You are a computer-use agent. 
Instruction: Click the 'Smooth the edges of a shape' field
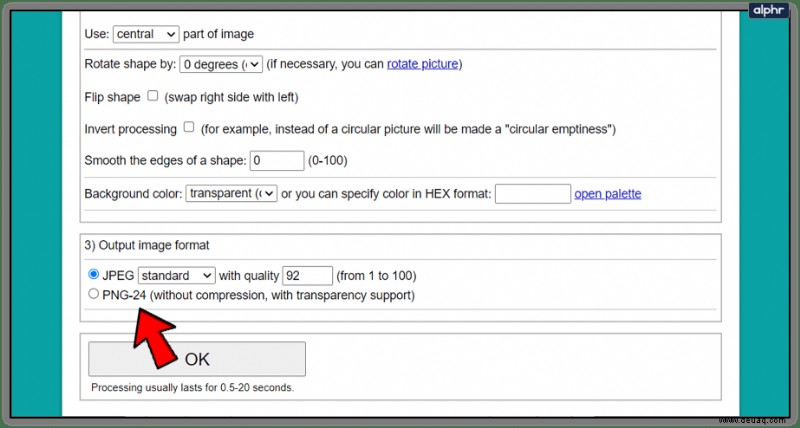(x=277, y=161)
